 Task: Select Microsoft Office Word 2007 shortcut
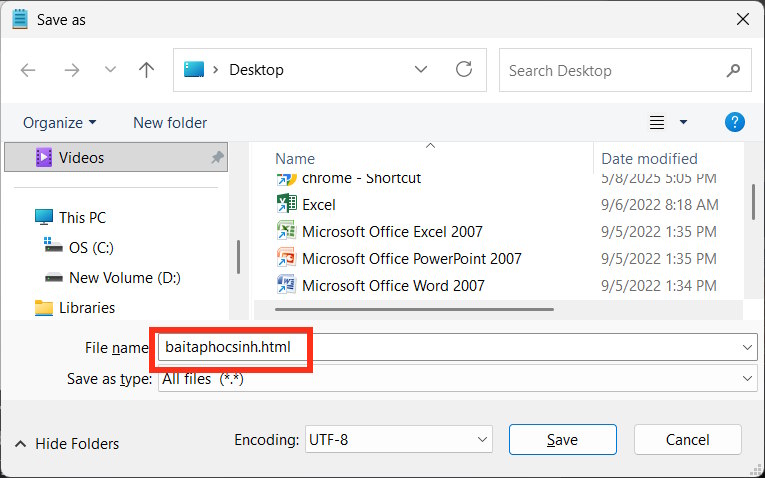coord(393,285)
